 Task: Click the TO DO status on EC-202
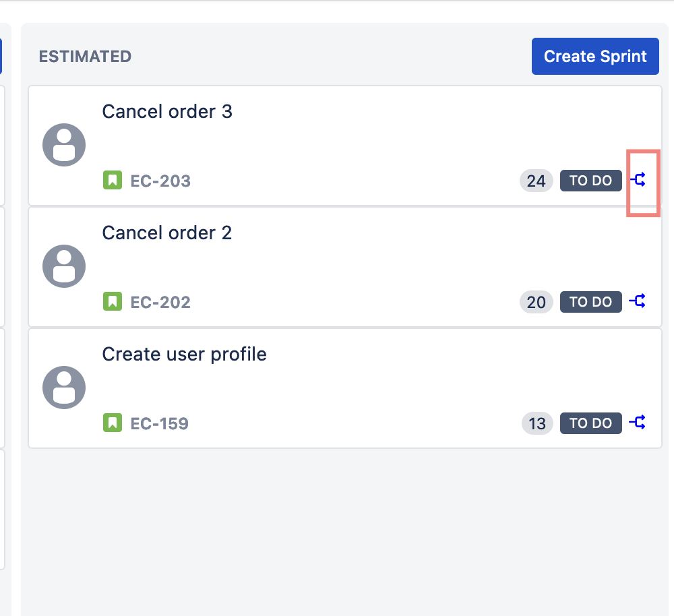(590, 302)
